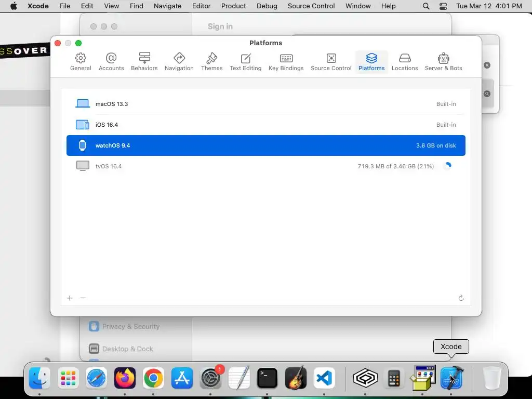Open the Trash from the Dock
The width and height of the screenshot is (532, 399).
[491, 378]
